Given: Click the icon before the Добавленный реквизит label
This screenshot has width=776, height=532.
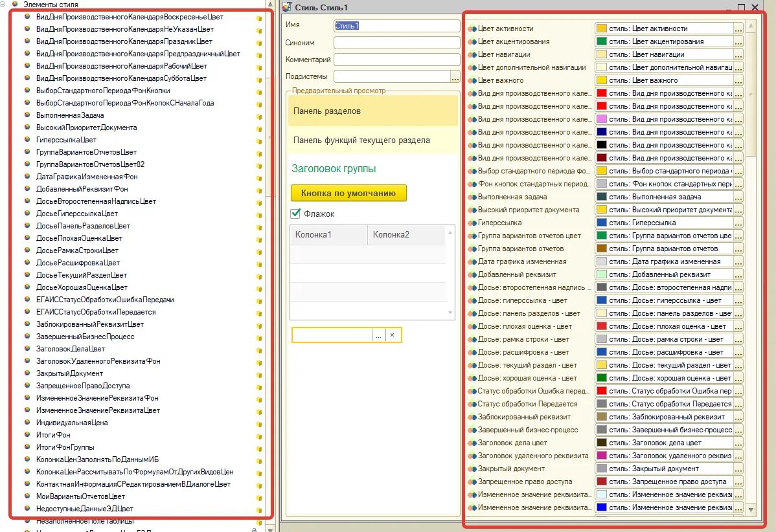Looking at the screenshot, I should [472, 274].
